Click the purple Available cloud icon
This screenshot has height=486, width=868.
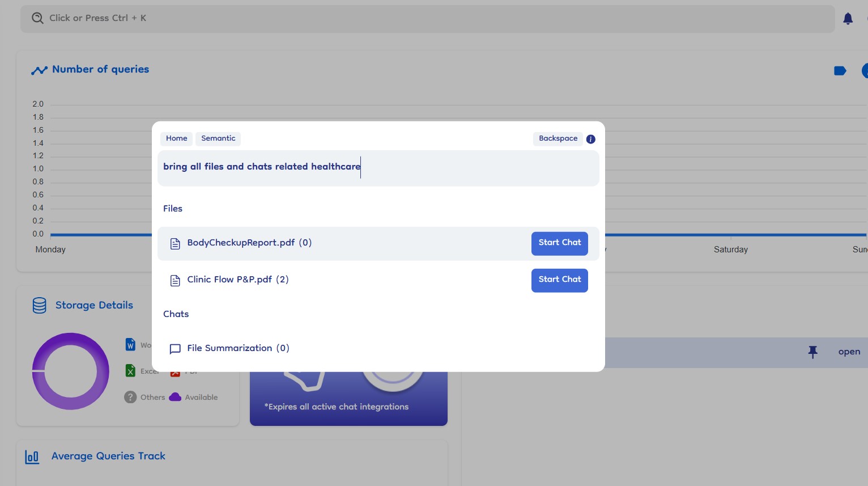click(x=175, y=397)
